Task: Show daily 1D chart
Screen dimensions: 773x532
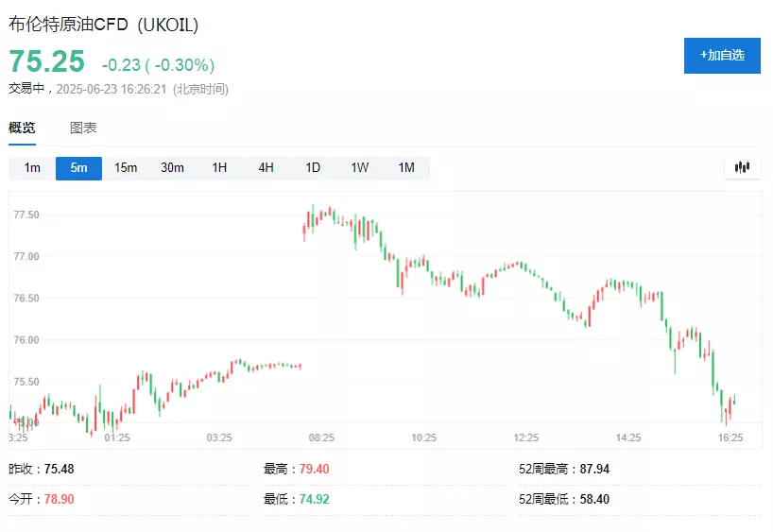Action: click(313, 168)
